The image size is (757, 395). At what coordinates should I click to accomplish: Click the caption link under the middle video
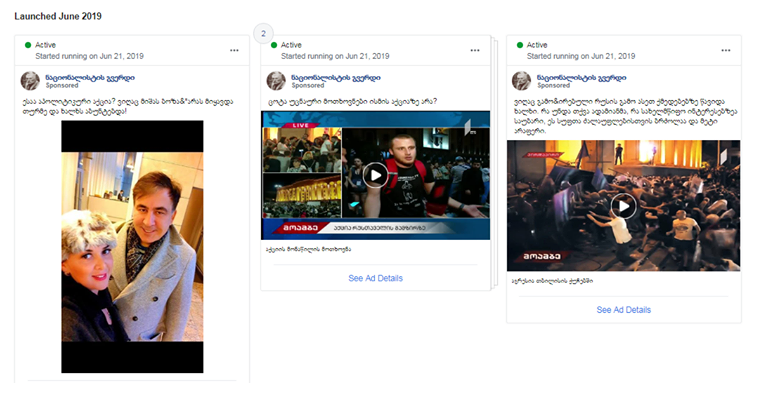[x=308, y=249]
